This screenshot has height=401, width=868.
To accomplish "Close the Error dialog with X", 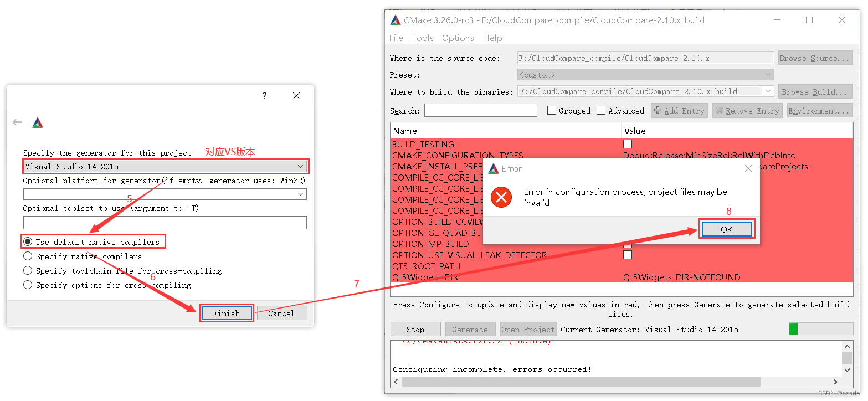I will [x=748, y=168].
